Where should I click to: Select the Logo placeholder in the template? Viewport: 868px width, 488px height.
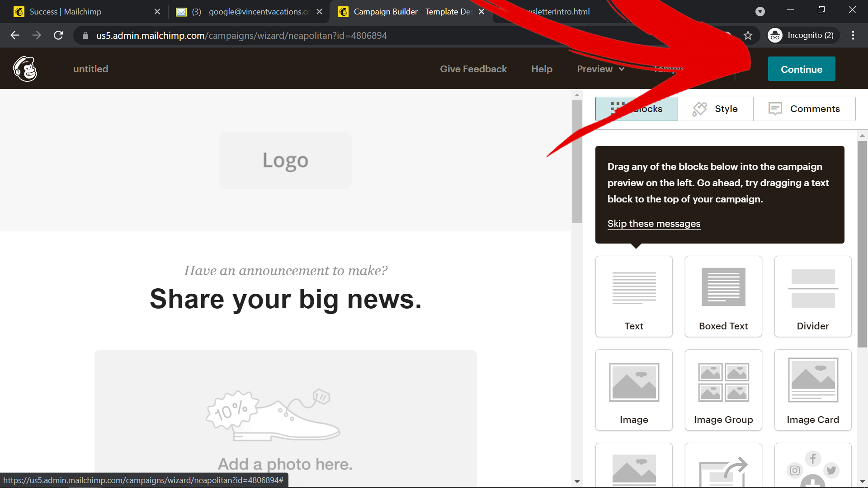285,160
